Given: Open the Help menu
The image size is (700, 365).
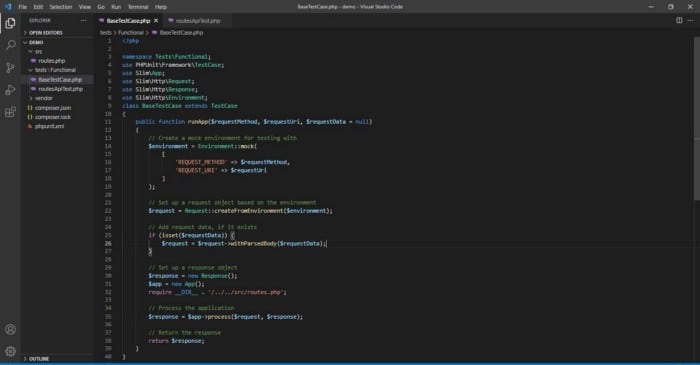Looking at the screenshot, I should (161, 7).
